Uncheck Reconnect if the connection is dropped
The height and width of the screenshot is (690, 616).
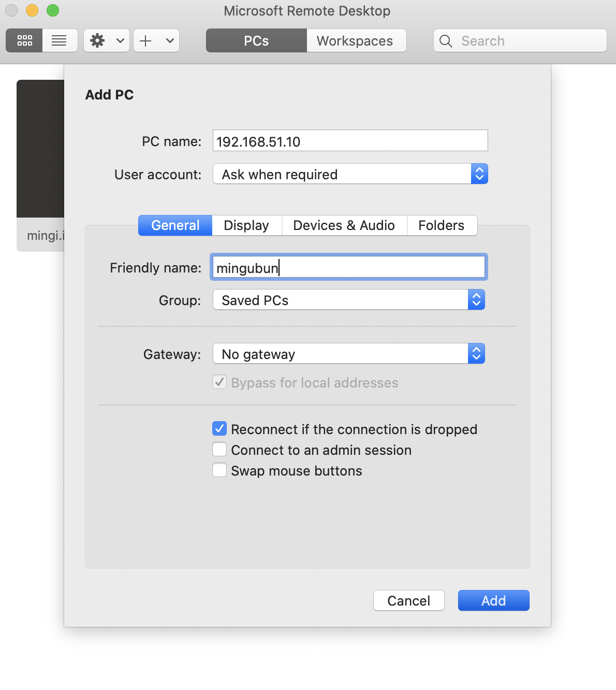click(219, 429)
